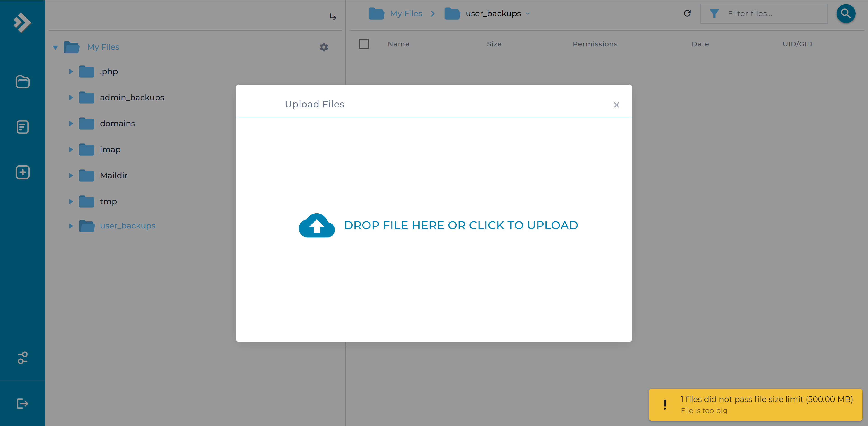This screenshot has height=426, width=868.
Task: Sort by Size column
Action: click(494, 44)
